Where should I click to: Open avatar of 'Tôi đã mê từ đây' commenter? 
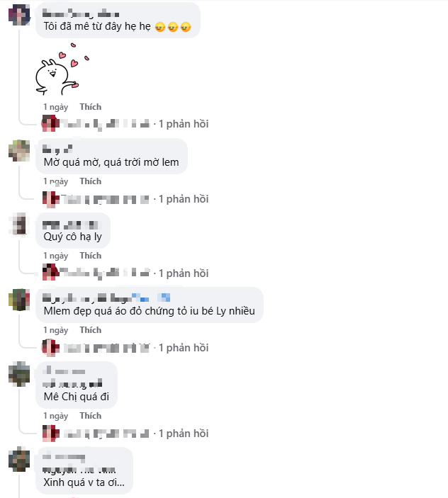(19, 15)
